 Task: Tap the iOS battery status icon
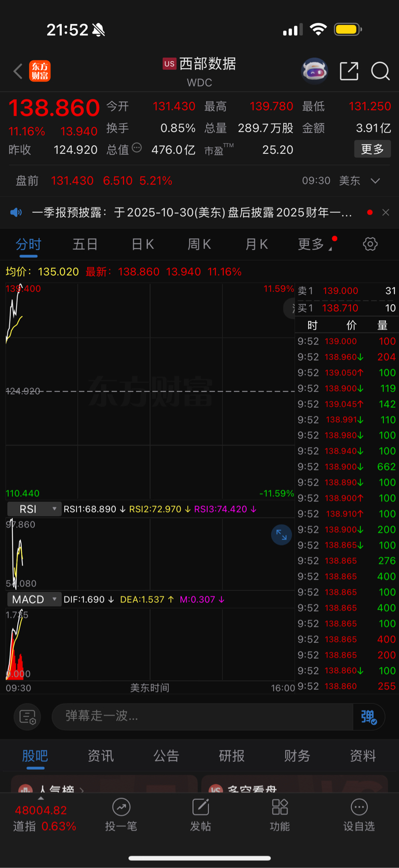point(348,29)
